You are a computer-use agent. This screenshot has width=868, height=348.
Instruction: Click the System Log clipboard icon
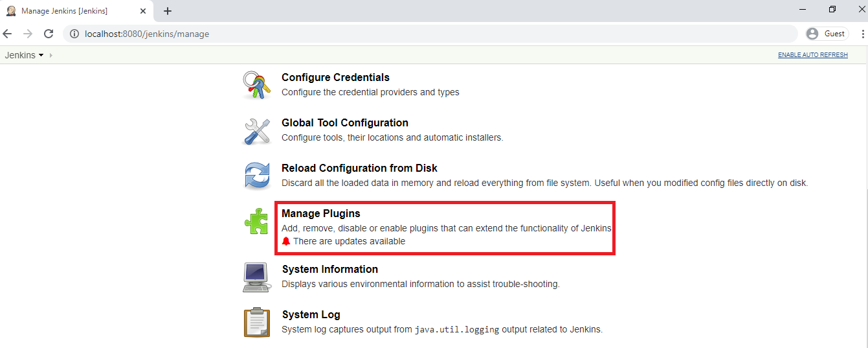tap(256, 322)
